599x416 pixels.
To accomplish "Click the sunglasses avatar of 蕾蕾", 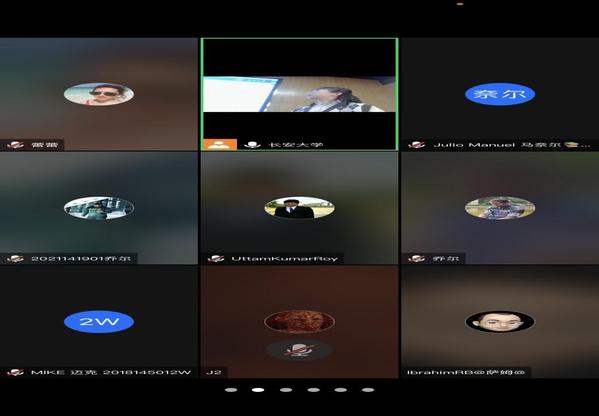I will (x=99, y=94).
